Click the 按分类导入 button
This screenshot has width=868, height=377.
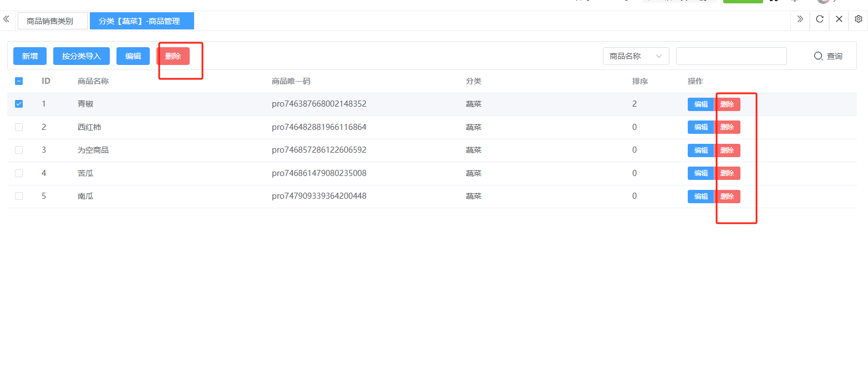point(82,56)
